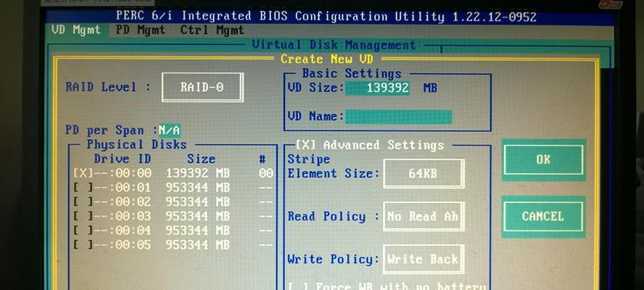Open the Read Policy dropdown
The width and height of the screenshot is (644, 290).
click(424, 216)
